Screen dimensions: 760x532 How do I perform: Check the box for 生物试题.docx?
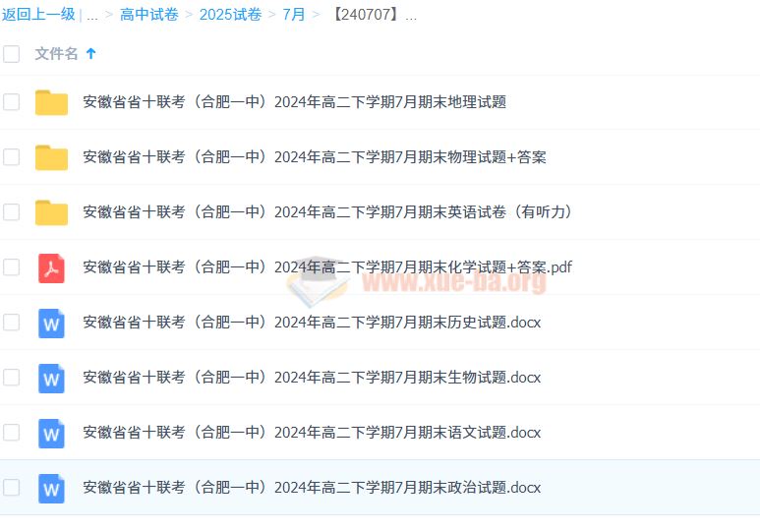pos(11,378)
